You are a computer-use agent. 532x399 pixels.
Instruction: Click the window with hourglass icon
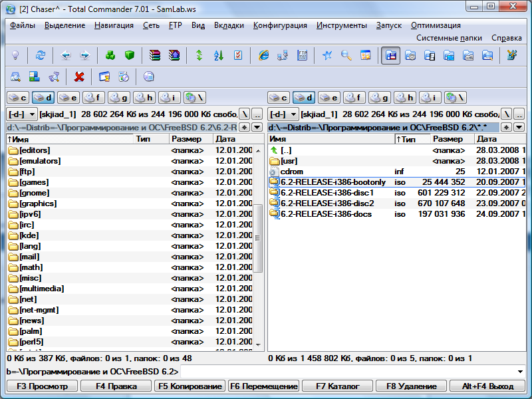coord(104,76)
